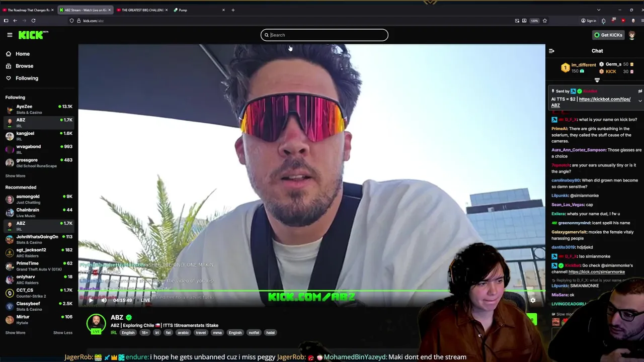
Task: Open a new browser tab
Action: [233, 10]
